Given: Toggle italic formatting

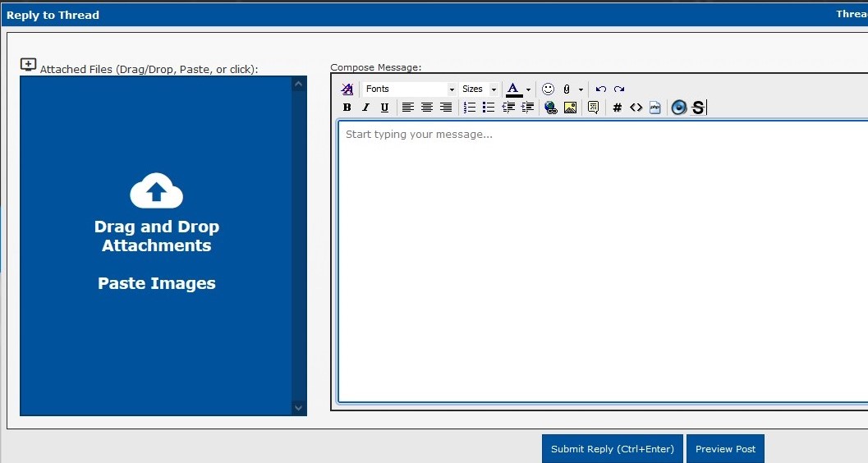Looking at the screenshot, I should pyautogui.click(x=365, y=108).
